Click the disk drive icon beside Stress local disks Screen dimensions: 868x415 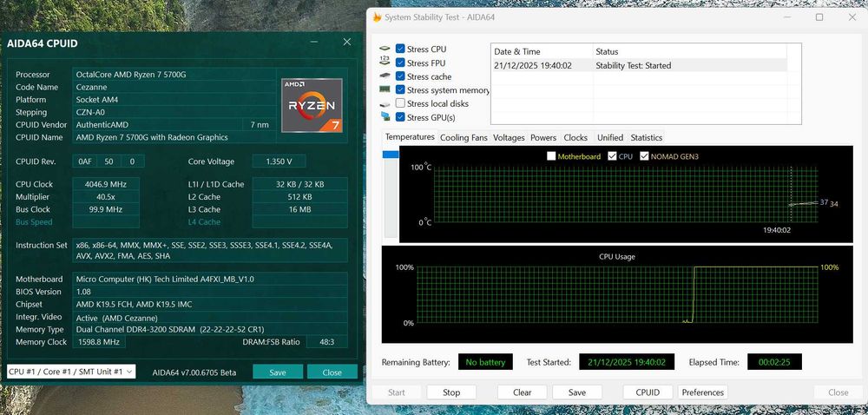point(385,103)
